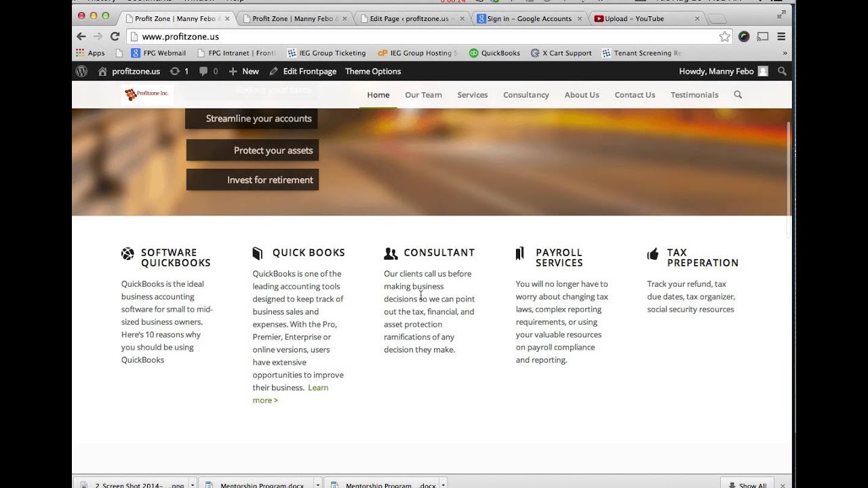Image resolution: width=868 pixels, height=488 pixels.
Task: Open the Apps bookmark grid
Action: [x=90, y=53]
